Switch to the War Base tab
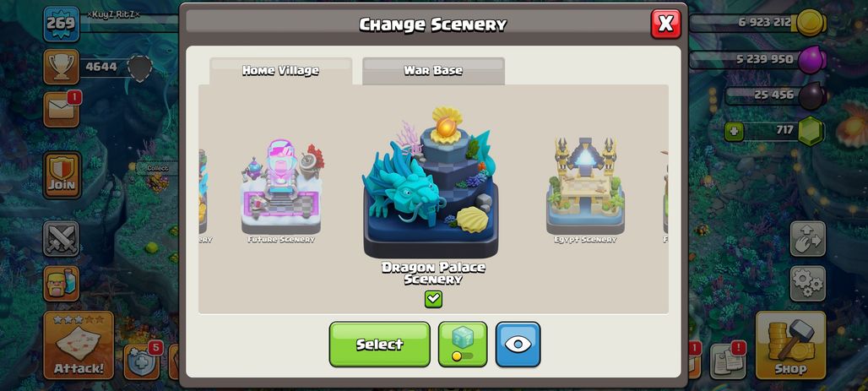Viewport: 868px width, 391px height. pyautogui.click(x=433, y=71)
